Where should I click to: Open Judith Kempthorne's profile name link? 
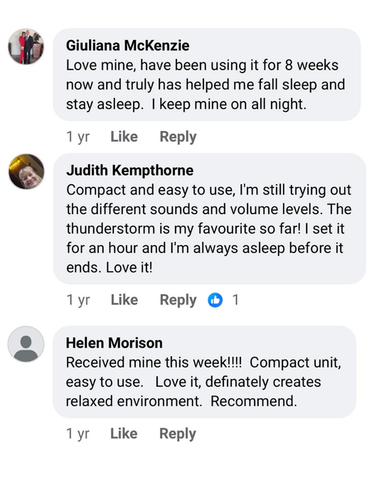(130, 170)
